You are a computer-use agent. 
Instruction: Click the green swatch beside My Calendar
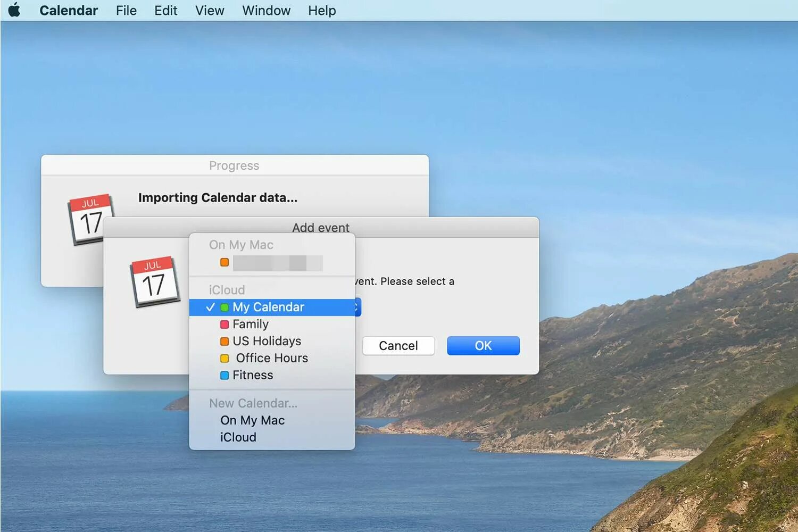pyautogui.click(x=224, y=307)
